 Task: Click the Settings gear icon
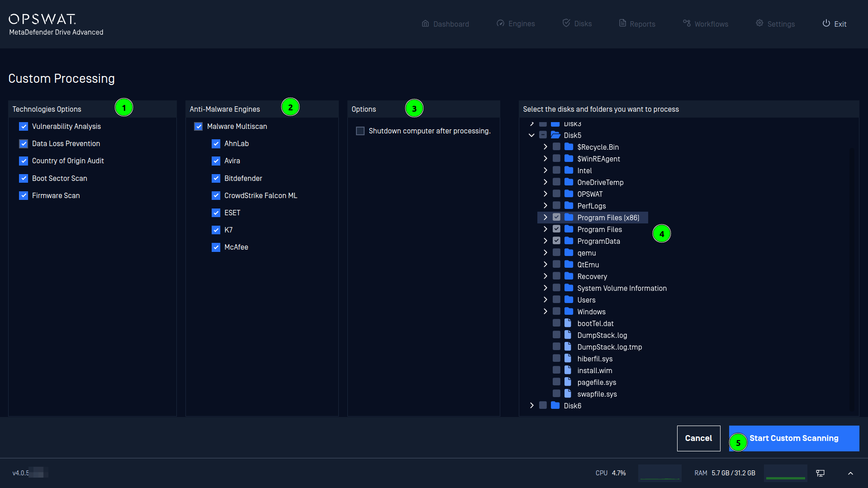click(759, 23)
